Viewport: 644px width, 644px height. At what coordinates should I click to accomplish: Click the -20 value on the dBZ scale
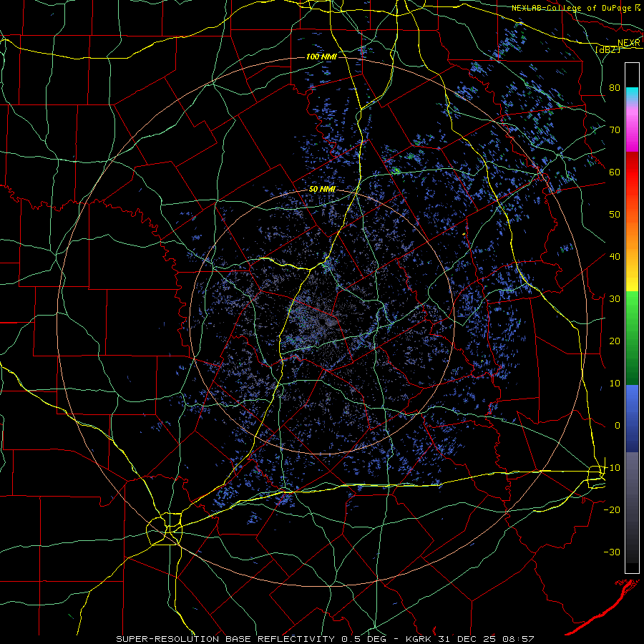pyautogui.click(x=612, y=509)
